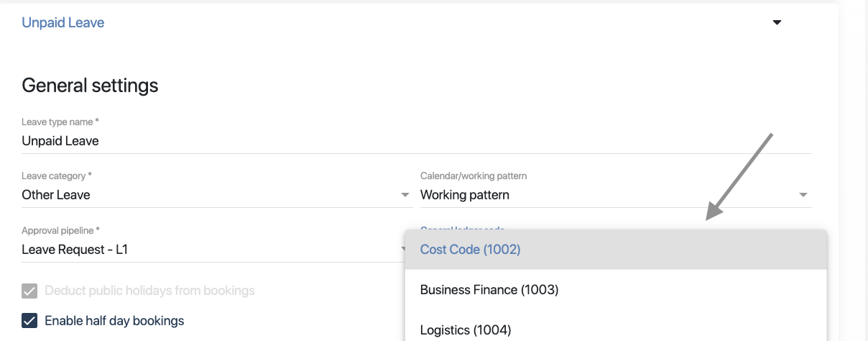Select Cost Code (1002) option
Viewport: 868px width, 341px height.
[471, 250]
